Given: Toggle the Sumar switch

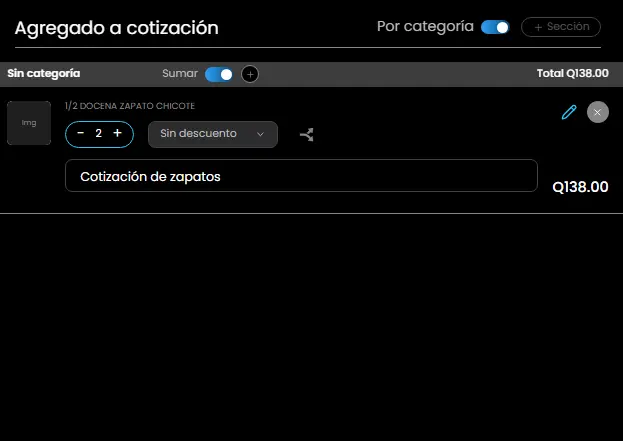Looking at the screenshot, I should tap(219, 74).
